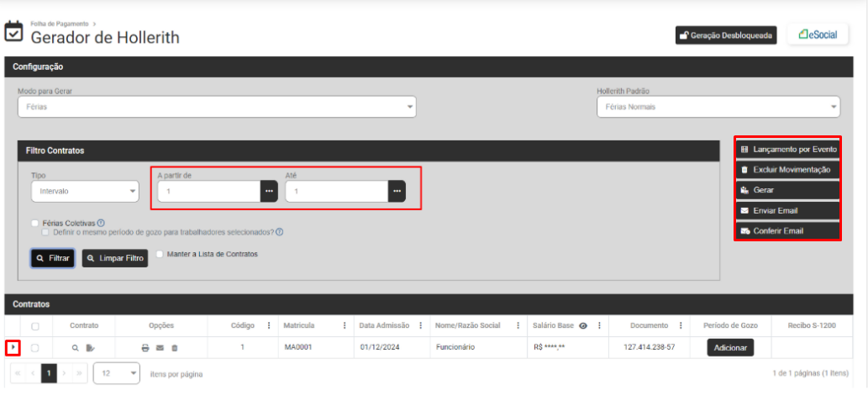Open the lookup button for A partir de
The height and width of the screenshot is (396, 868).
269,192
